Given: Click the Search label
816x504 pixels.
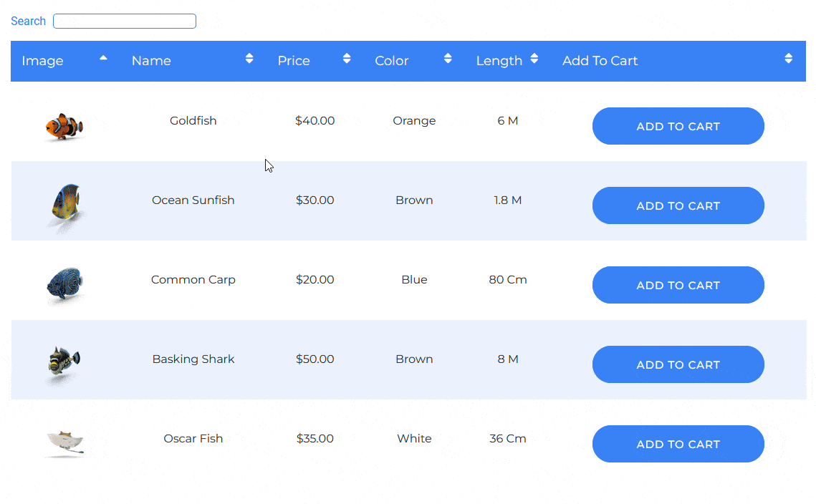Looking at the screenshot, I should [x=28, y=21].
